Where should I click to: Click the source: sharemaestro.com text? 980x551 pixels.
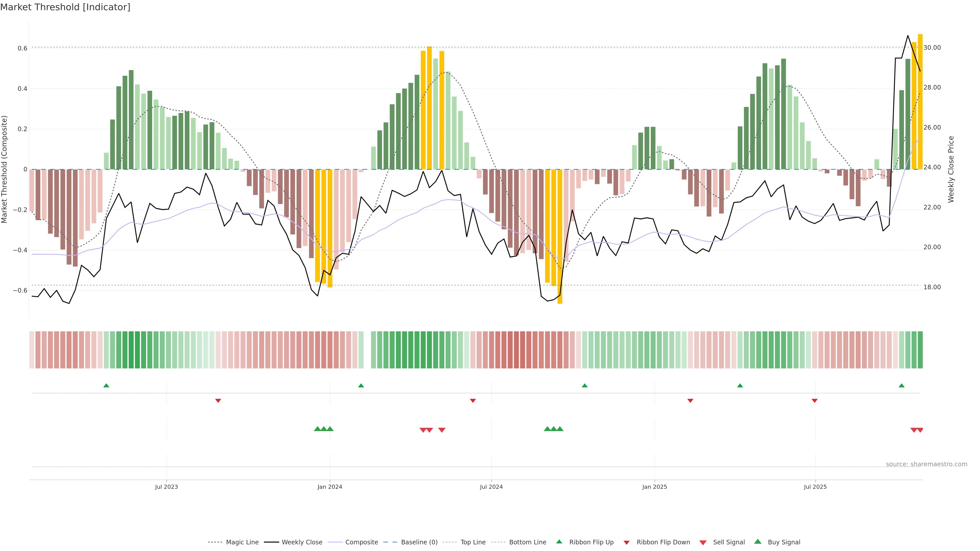point(926,464)
